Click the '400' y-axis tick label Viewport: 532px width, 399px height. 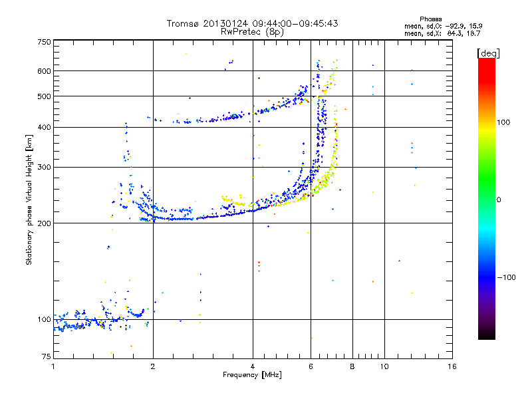point(44,127)
